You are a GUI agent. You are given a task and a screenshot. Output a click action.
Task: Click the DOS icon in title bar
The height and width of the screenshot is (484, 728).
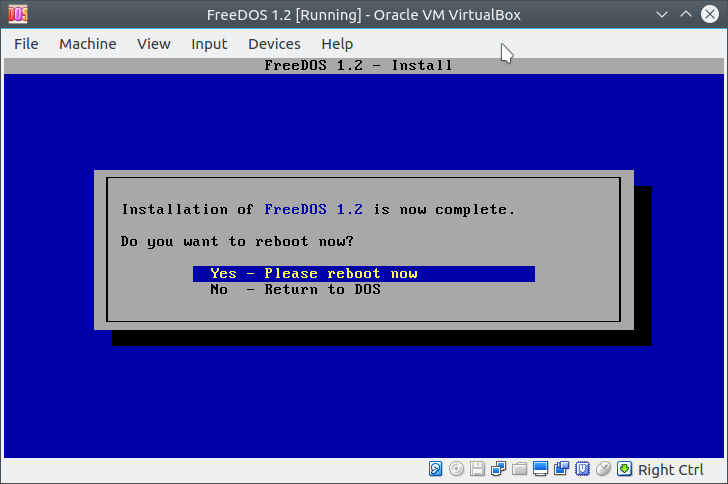pyautogui.click(x=18, y=14)
